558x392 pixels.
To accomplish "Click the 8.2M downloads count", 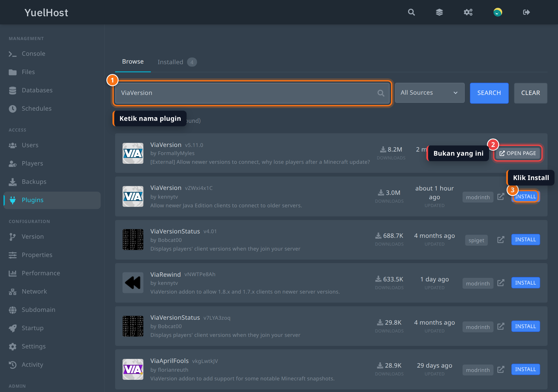I will pos(391,150).
